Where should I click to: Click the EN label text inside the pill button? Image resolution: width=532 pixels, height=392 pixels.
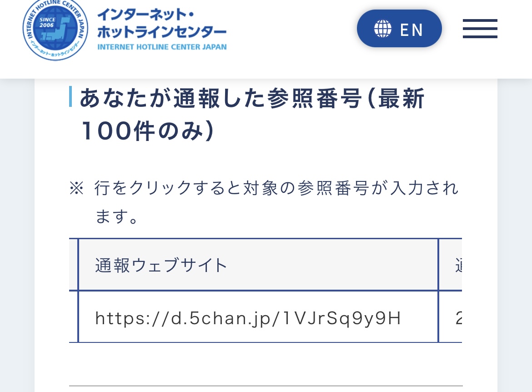[412, 29]
